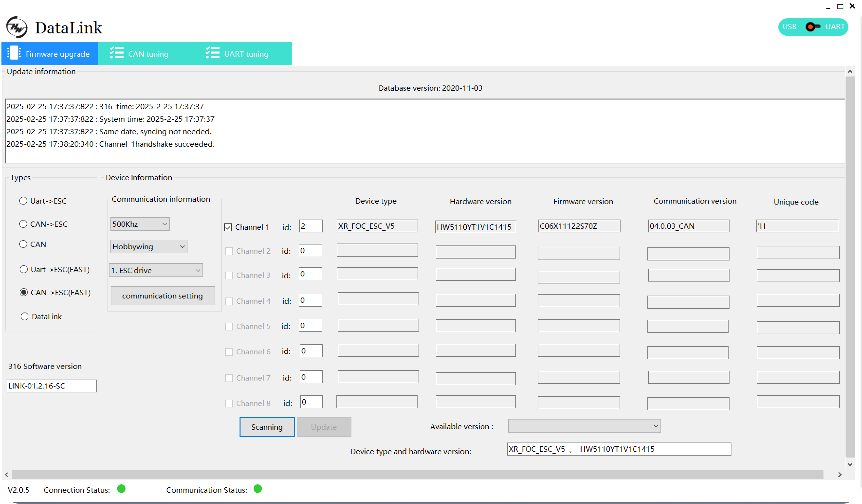Click the Hobbywing DataLink logo icon
Viewport: 862px width, 504px height.
click(17, 27)
